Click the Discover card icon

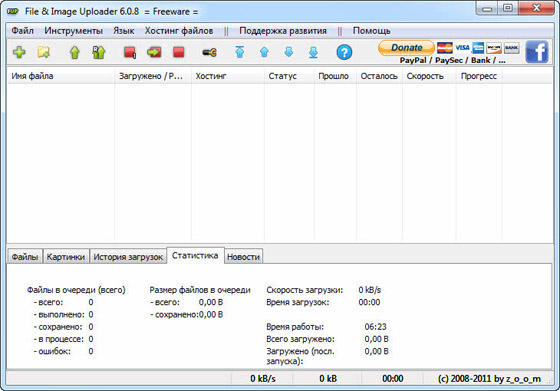[494, 47]
